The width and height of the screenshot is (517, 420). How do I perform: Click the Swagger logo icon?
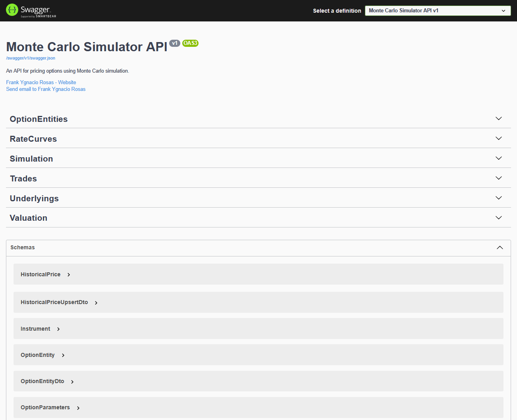(11, 11)
